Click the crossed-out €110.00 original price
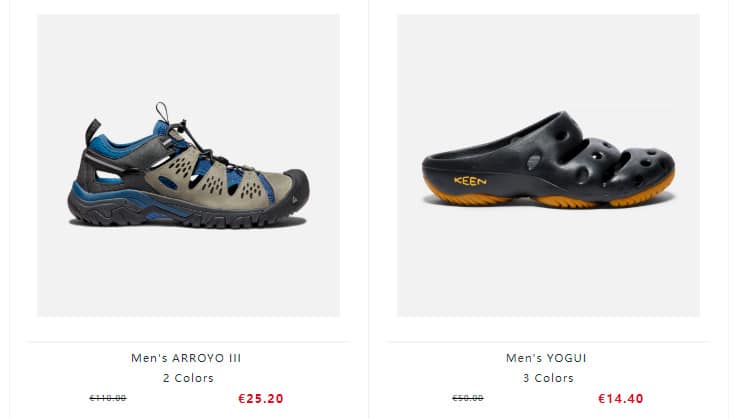The height and width of the screenshot is (419, 739). (108, 398)
